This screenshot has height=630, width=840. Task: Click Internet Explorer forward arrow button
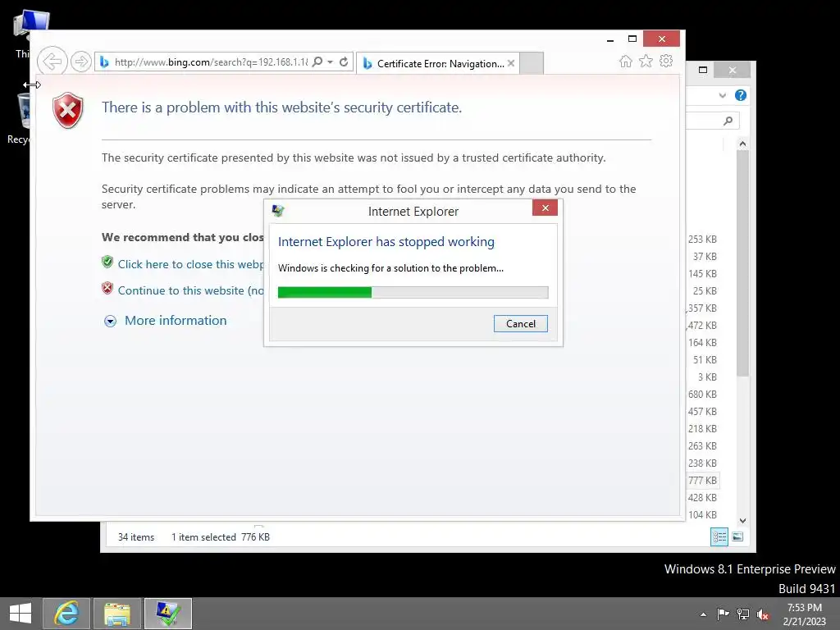[81, 62]
